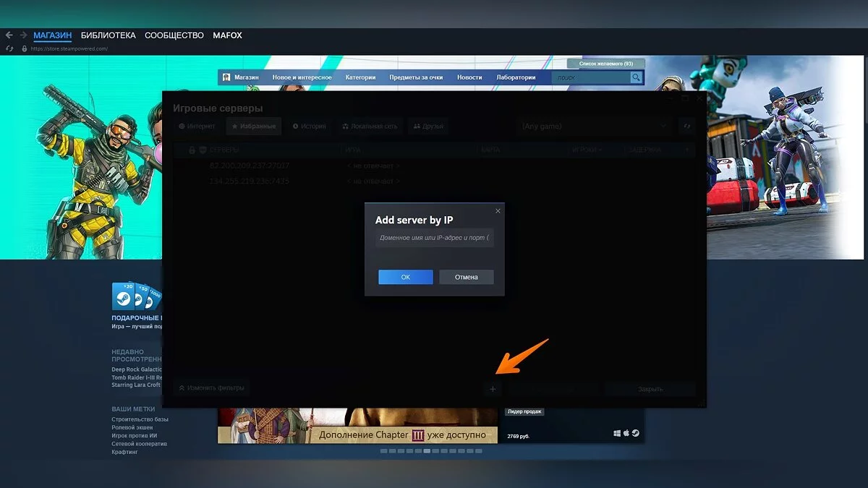Image resolution: width=868 pixels, height=488 pixels.
Task: Switch to Локальная сеть tab in servers window
Action: click(x=370, y=127)
